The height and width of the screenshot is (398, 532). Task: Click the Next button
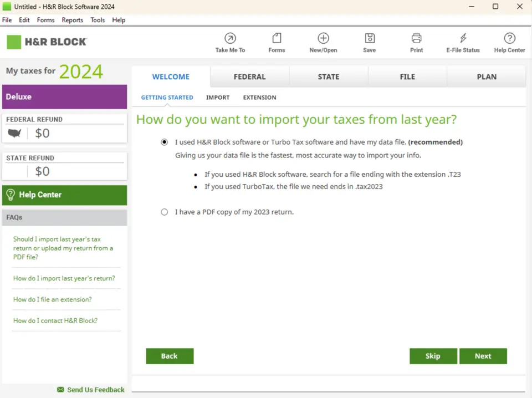pos(483,356)
